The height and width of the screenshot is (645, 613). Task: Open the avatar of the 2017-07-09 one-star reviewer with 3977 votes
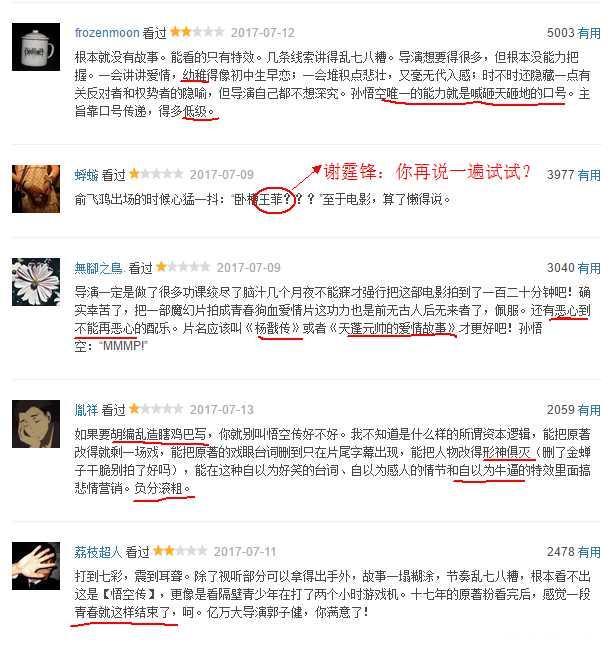click(36, 189)
